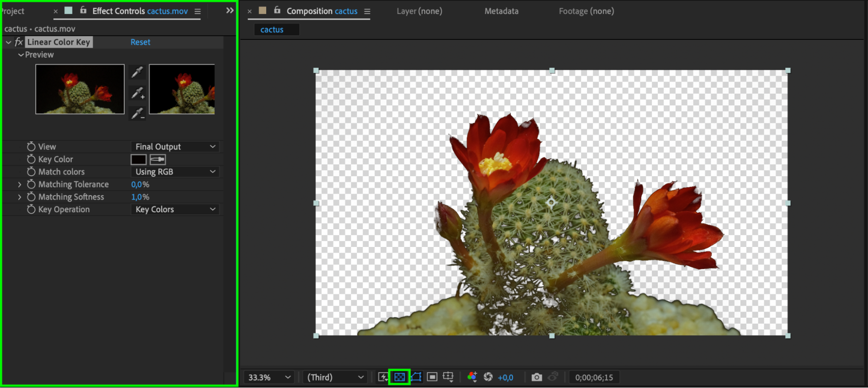Image resolution: width=868 pixels, height=388 pixels.
Task: Switch to the Metadata tab
Action: coord(501,11)
